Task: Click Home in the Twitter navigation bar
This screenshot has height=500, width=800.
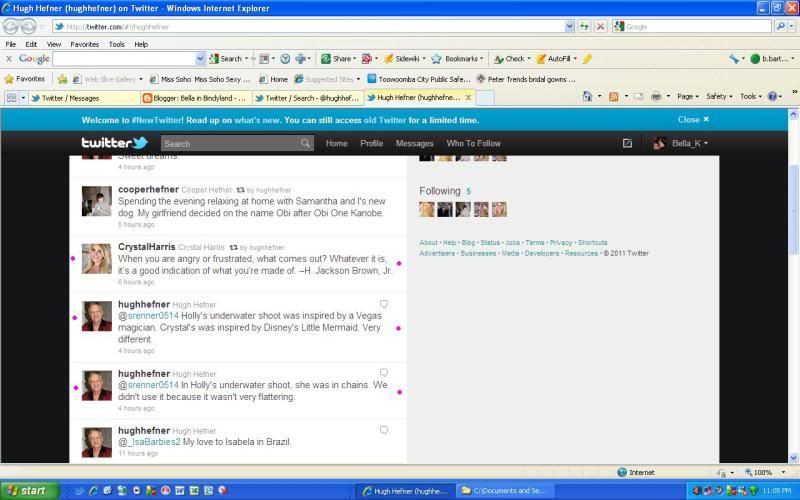Action: click(x=337, y=143)
